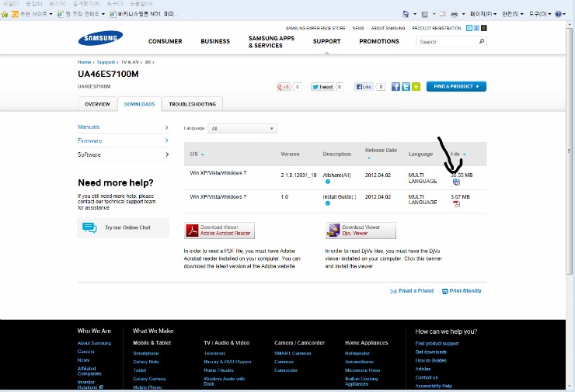This screenshot has width=575, height=392.
Task: Click the green plus share icon
Action: point(416,87)
